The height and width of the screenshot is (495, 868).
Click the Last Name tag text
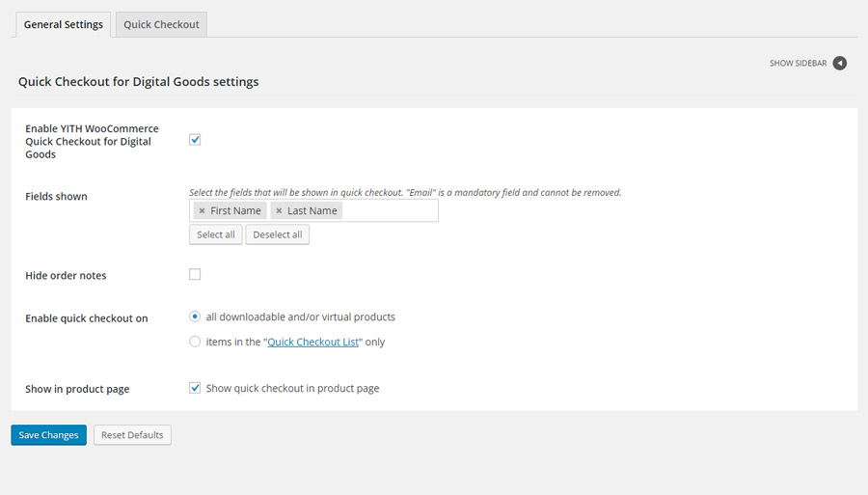(312, 210)
